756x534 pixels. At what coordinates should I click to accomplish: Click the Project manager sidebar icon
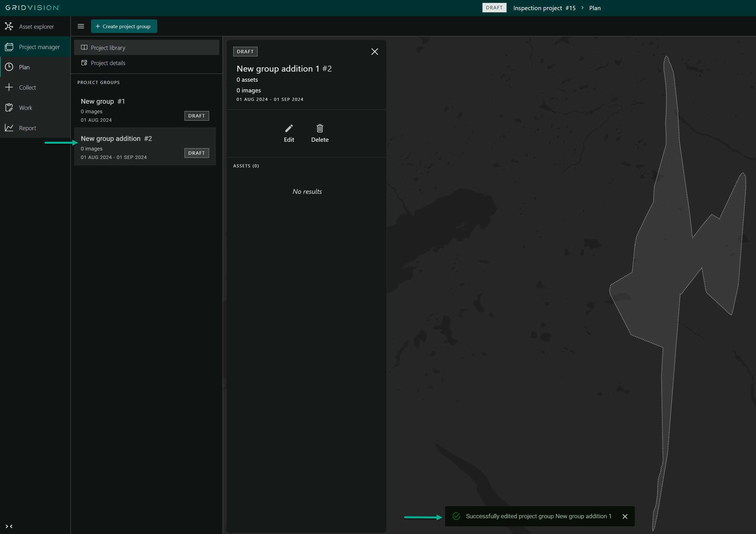(x=9, y=47)
